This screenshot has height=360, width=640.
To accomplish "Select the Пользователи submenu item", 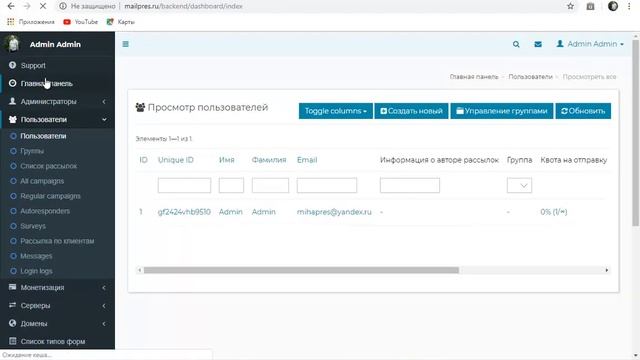I will 43,136.
